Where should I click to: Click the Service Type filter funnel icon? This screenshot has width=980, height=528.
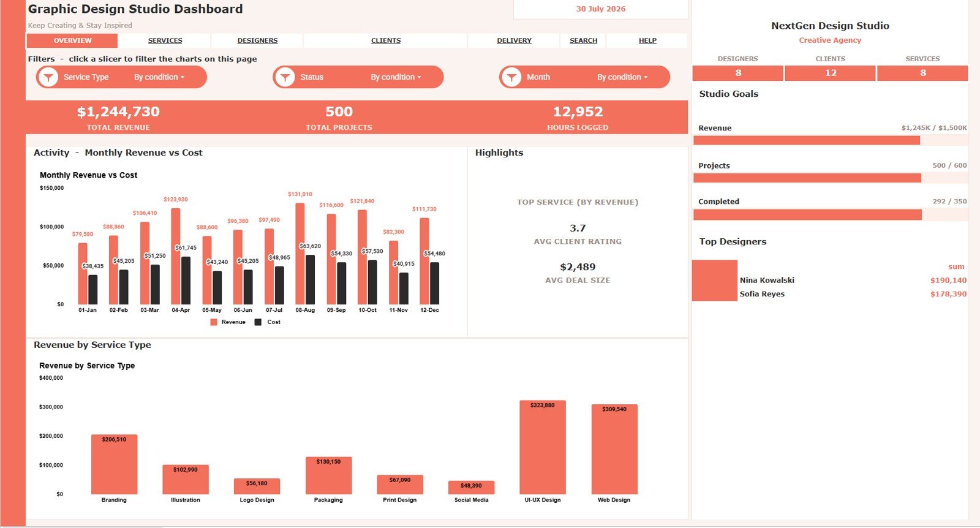48,77
